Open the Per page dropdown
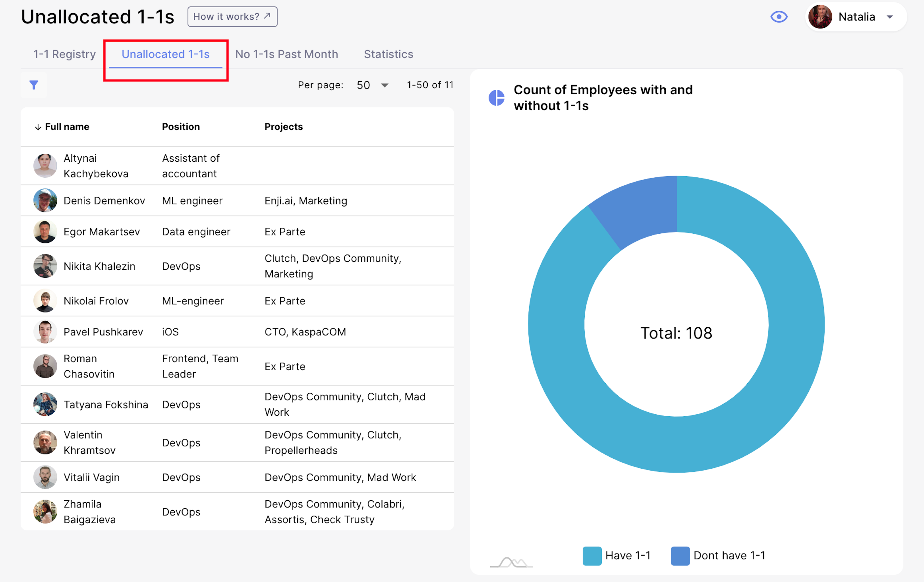The height and width of the screenshot is (582, 924). tap(372, 85)
